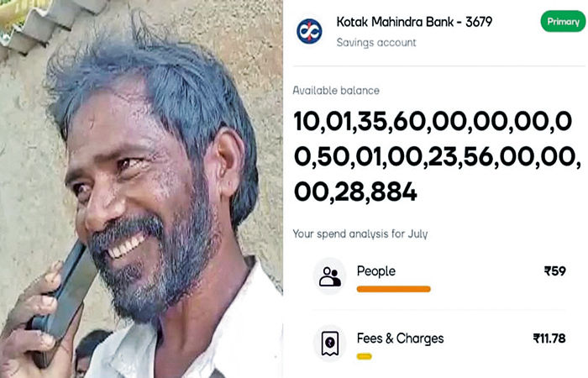Click the balance ending in 28,884
This screenshot has width=588, height=378.
pyautogui.click(x=355, y=192)
